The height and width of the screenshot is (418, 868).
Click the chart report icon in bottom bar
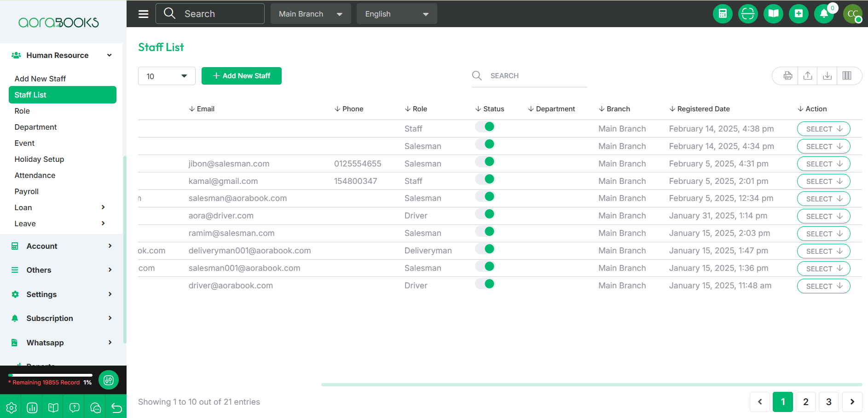(32, 407)
